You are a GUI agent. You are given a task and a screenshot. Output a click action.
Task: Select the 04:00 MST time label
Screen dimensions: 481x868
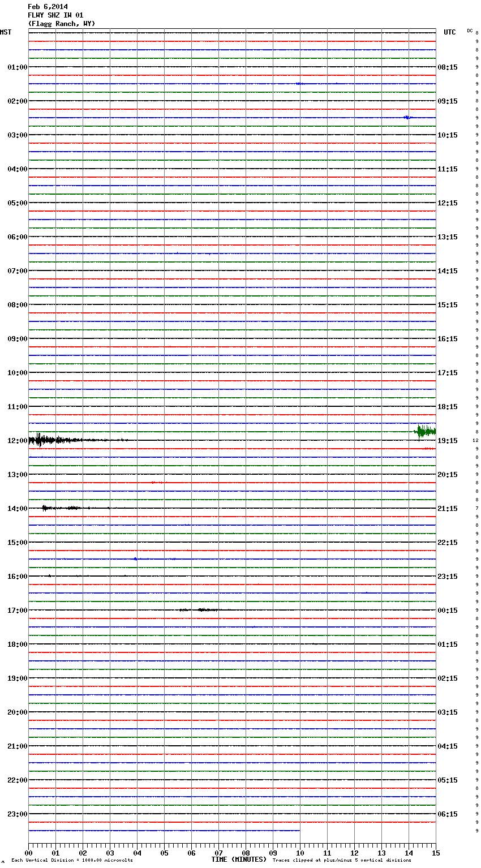pos(18,169)
